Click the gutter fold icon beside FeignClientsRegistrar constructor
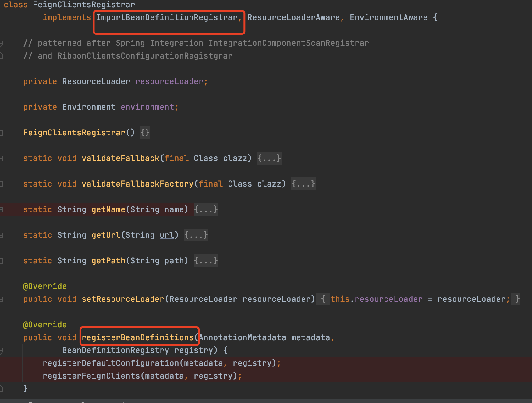 [x=2, y=133]
